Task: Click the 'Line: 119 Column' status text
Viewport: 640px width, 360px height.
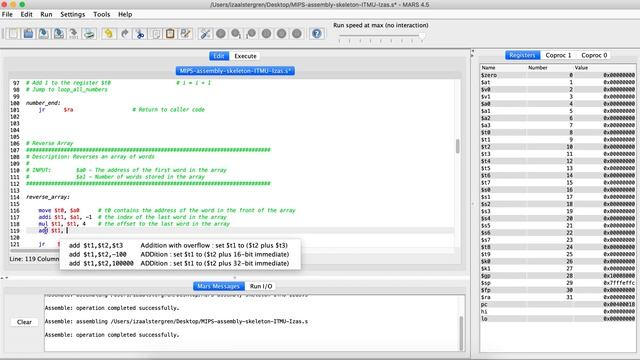Action: [34, 259]
